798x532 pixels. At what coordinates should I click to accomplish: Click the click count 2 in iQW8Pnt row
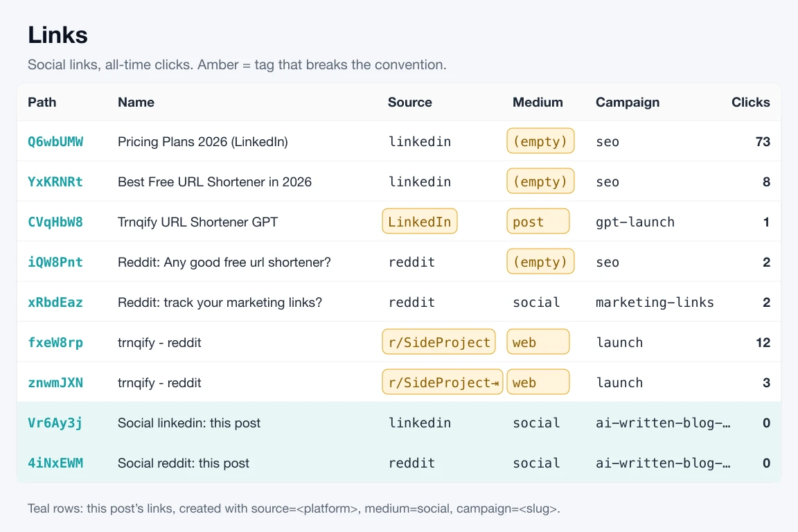[x=766, y=262]
